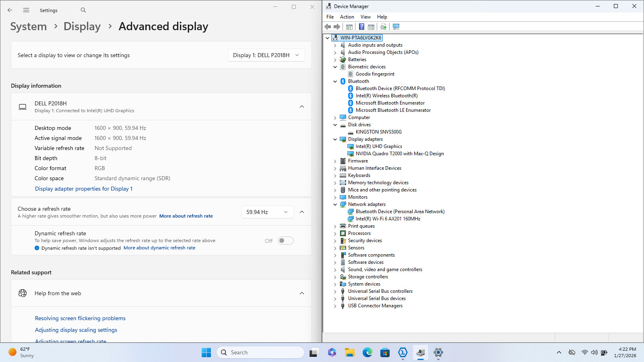The height and width of the screenshot is (362, 644).
Task: Click Settings search magnifier icon
Action: (83, 10)
